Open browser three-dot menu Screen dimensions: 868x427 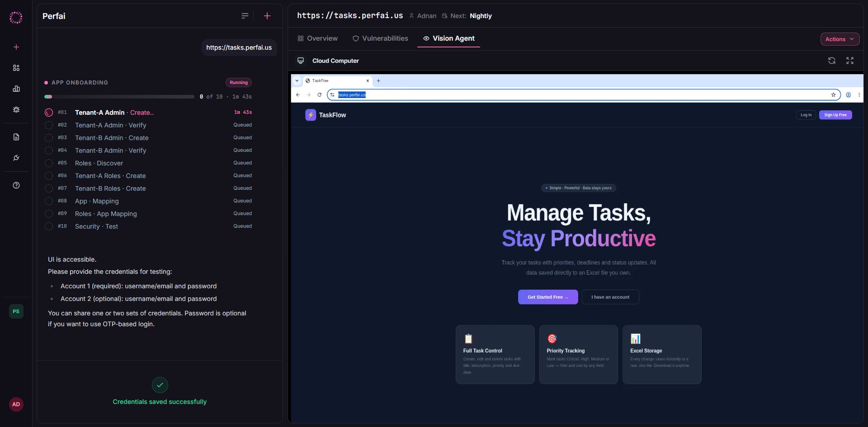[859, 95]
